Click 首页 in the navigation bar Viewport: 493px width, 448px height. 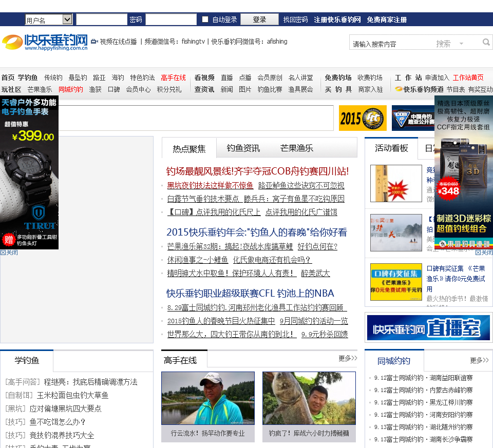click(8, 77)
